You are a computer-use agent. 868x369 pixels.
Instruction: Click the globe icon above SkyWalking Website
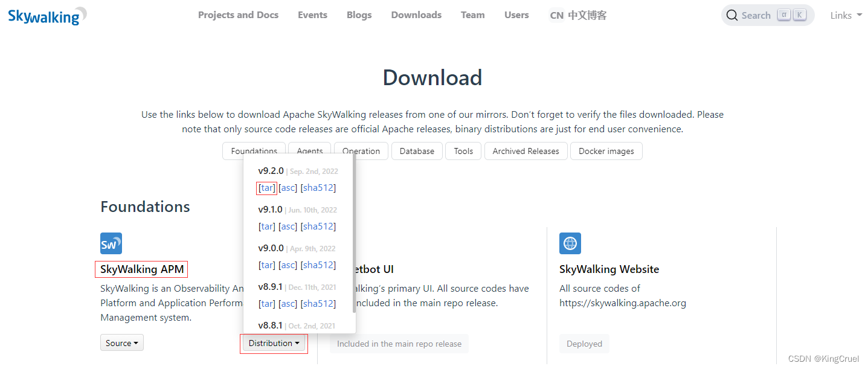point(570,243)
